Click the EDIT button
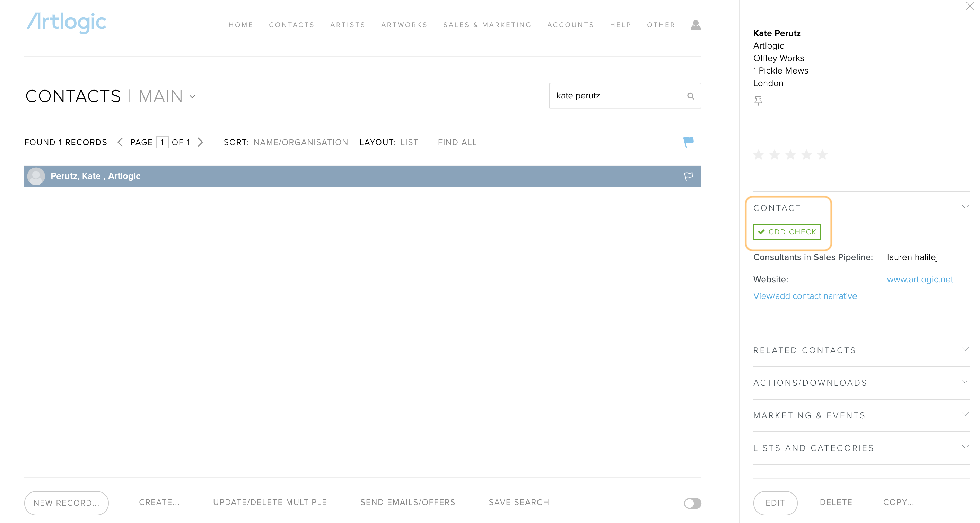Image resolution: width=980 pixels, height=523 pixels. pos(775,503)
